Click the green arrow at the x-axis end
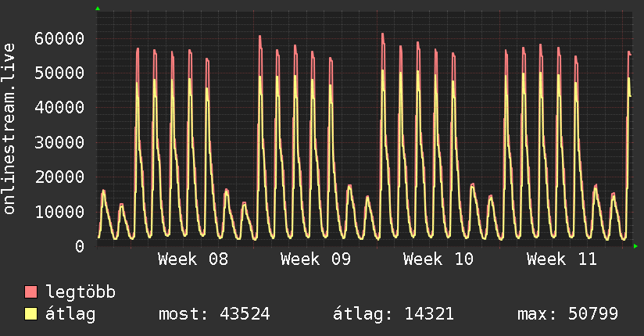The width and height of the screenshot is (644, 336). (635, 246)
